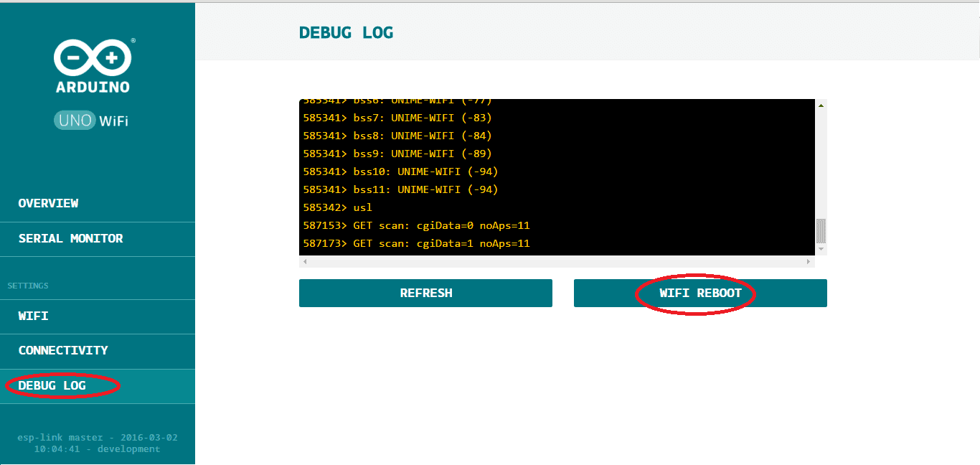The width and height of the screenshot is (980, 465).
Task: Go to Serial Monitor
Action: (70, 238)
